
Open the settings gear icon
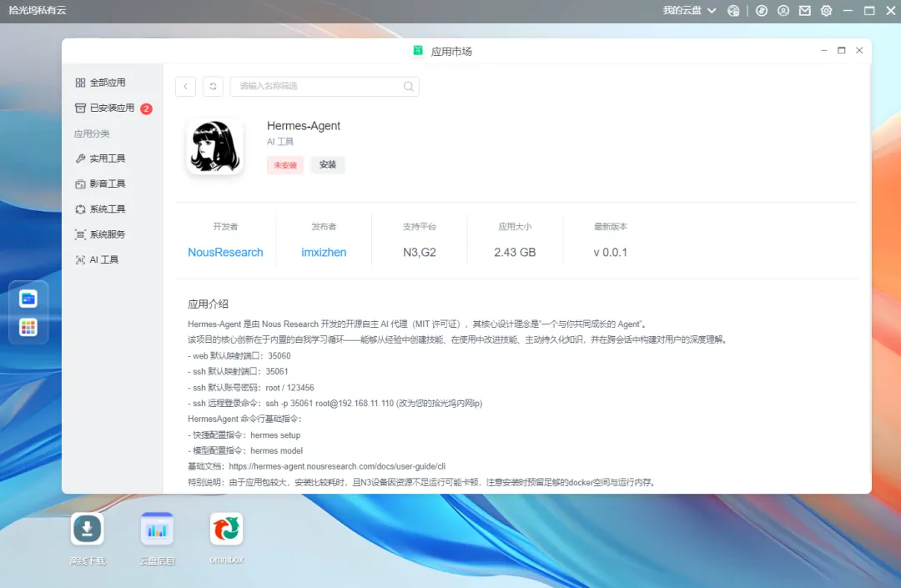[x=826, y=11]
